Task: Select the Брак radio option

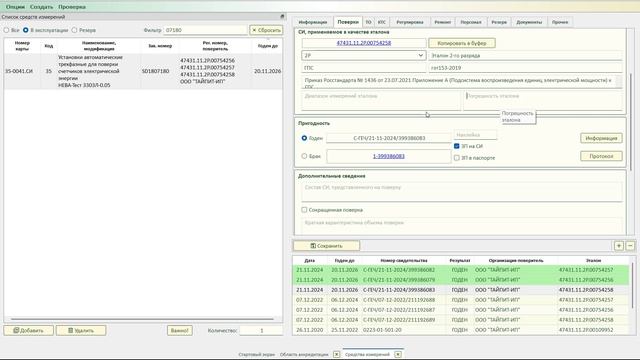Action: click(x=304, y=156)
